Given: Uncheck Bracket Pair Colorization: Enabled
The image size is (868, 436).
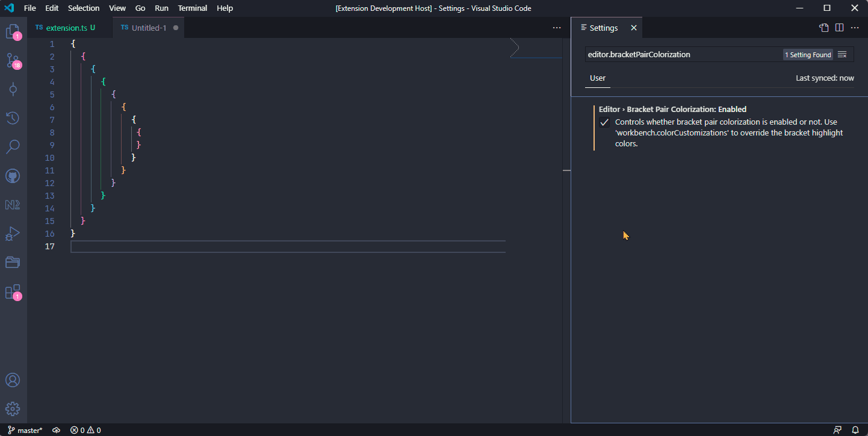Looking at the screenshot, I should click(604, 122).
